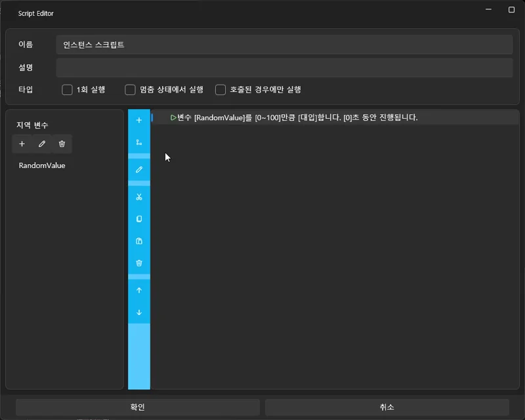Paste a command from the clipboard
Image resolution: width=525 pixels, height=420 pixels.
click(x=139, y=240)
